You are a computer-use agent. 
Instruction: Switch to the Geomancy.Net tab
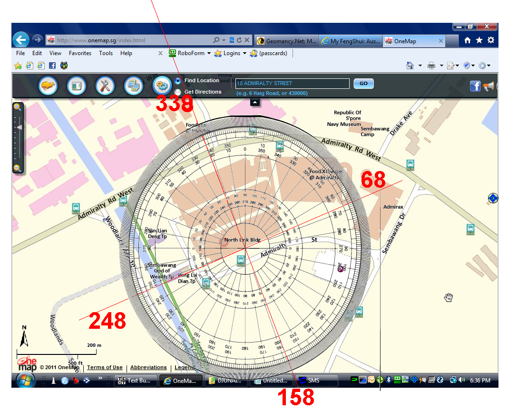click(286, 41)
